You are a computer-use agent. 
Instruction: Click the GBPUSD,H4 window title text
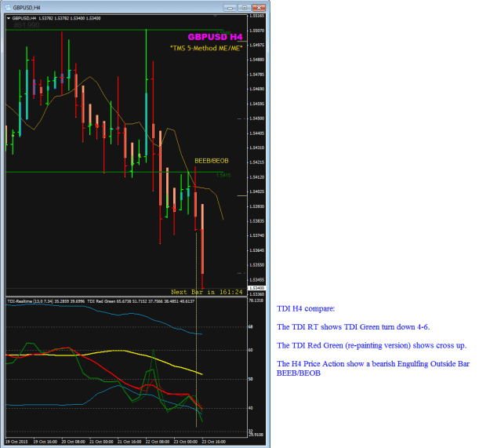point(26,8)
